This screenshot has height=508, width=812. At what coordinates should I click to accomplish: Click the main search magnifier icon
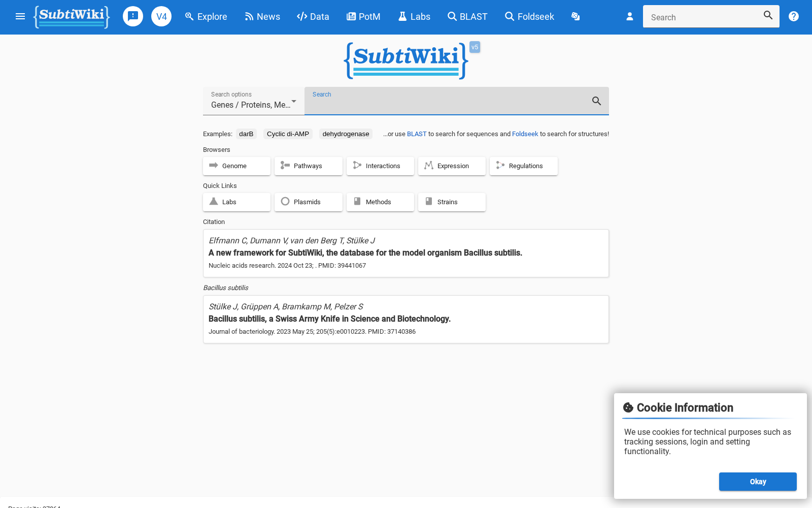[597, 101]
